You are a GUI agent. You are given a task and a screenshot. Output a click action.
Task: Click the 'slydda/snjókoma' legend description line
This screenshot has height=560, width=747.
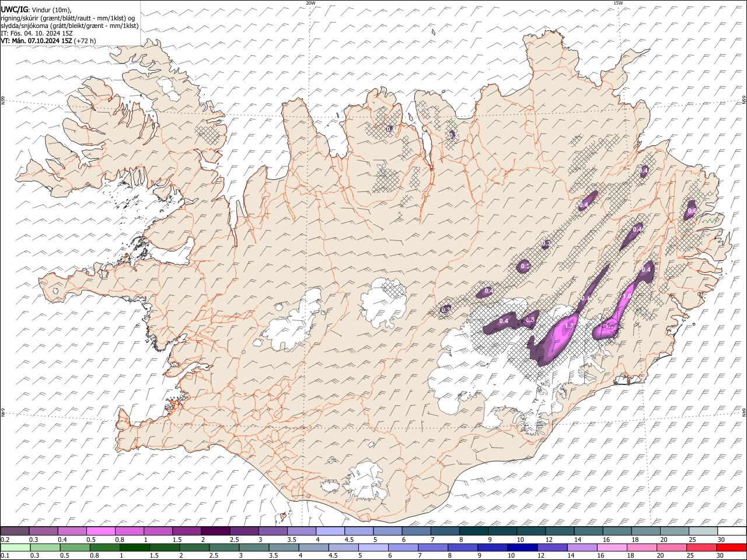click(x=70, y=26)
